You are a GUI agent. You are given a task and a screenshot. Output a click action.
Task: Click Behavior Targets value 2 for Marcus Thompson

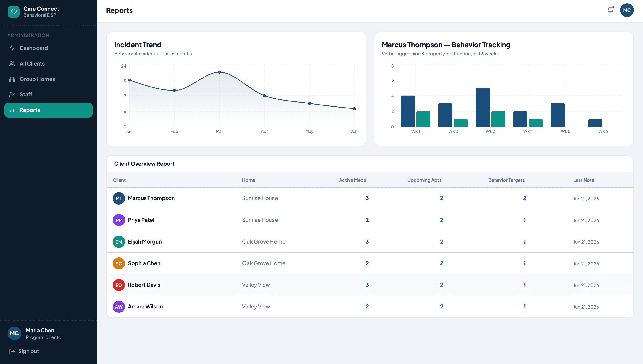pos(524,198)
